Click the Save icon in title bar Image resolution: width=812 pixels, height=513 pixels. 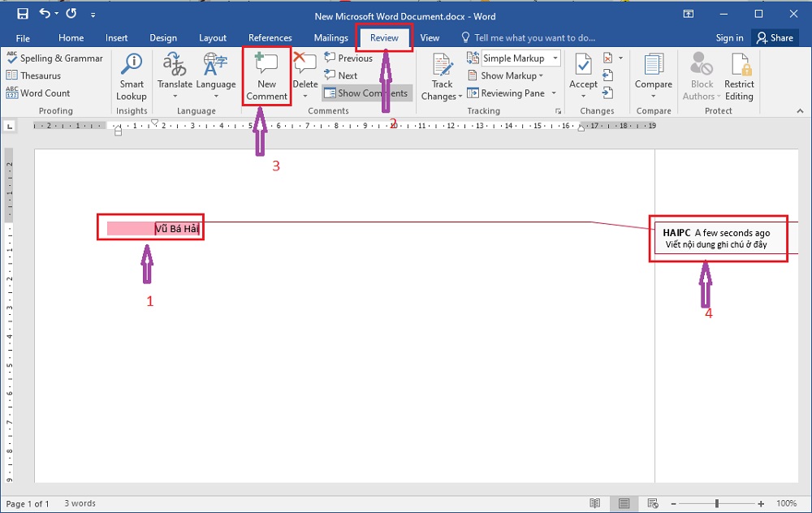(x=23, y=14)
